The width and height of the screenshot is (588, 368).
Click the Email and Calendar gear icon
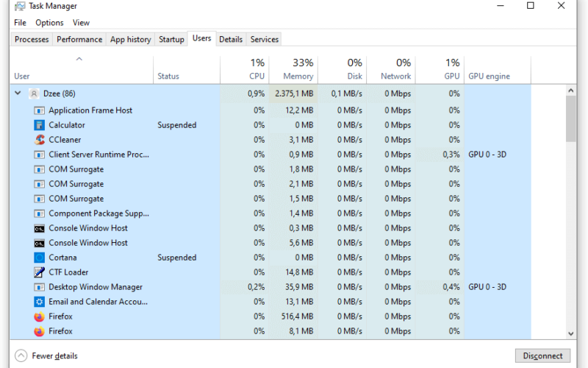(39, 302)
